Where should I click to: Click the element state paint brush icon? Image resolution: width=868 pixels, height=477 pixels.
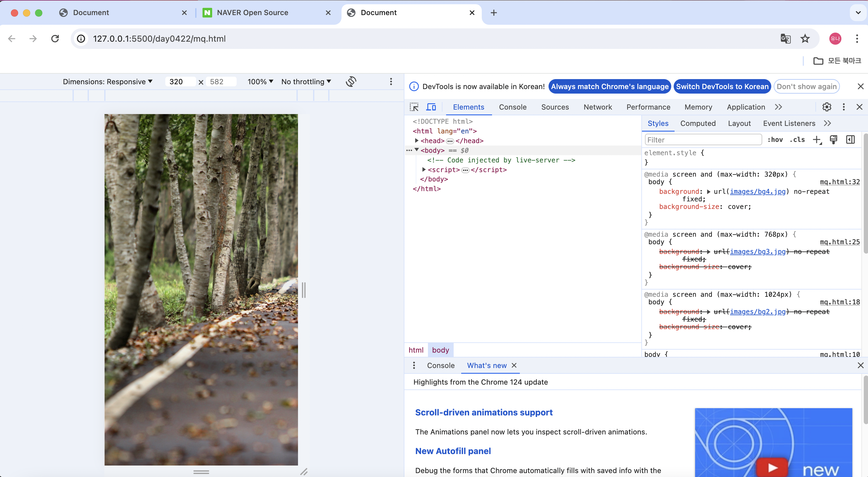[834, 140]
